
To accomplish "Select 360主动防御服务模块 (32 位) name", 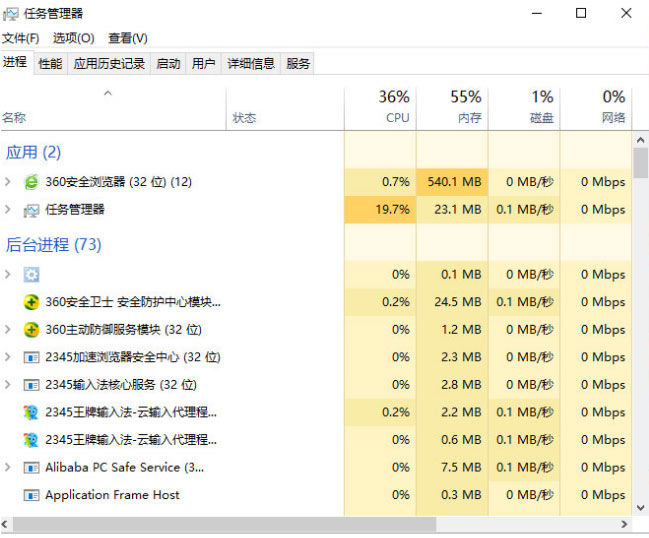I will point(123,329).
